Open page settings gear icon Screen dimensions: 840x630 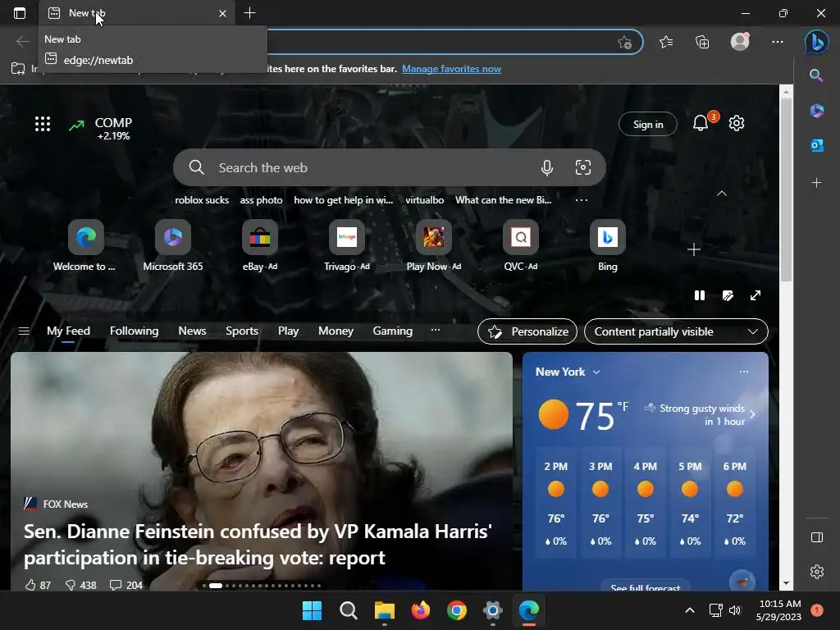pos(737,123)
